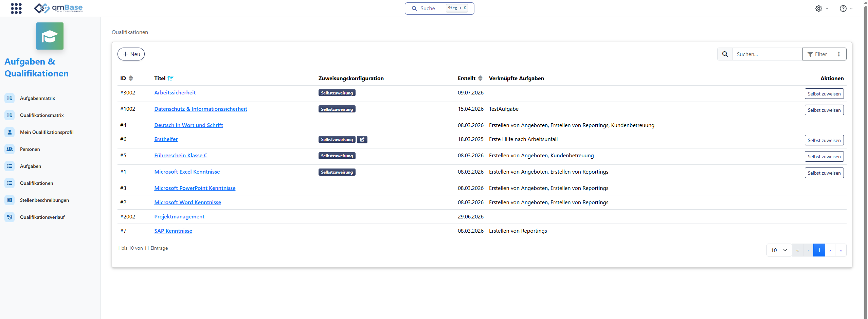868x319 pixels.
Task: Open the Datenschutz & Informationssicherheit link
Action: tap(201, 109)
